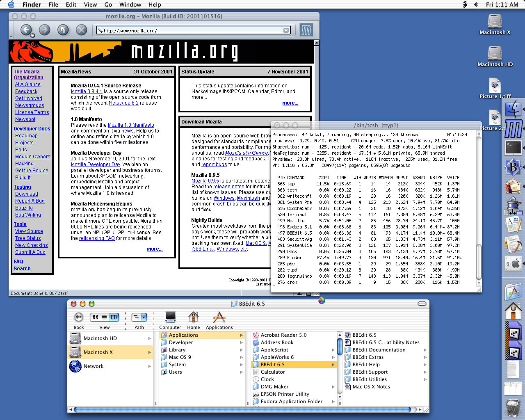Open the Trash in the Dock
The height and width of the screenshot is (420, 525).
pos(513,407)
